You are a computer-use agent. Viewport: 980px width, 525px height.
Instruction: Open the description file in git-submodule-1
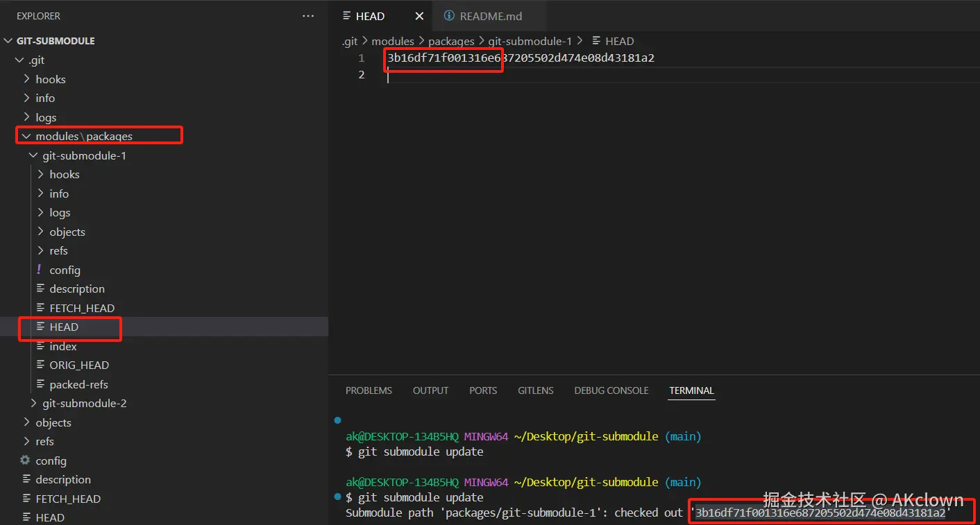77,289
